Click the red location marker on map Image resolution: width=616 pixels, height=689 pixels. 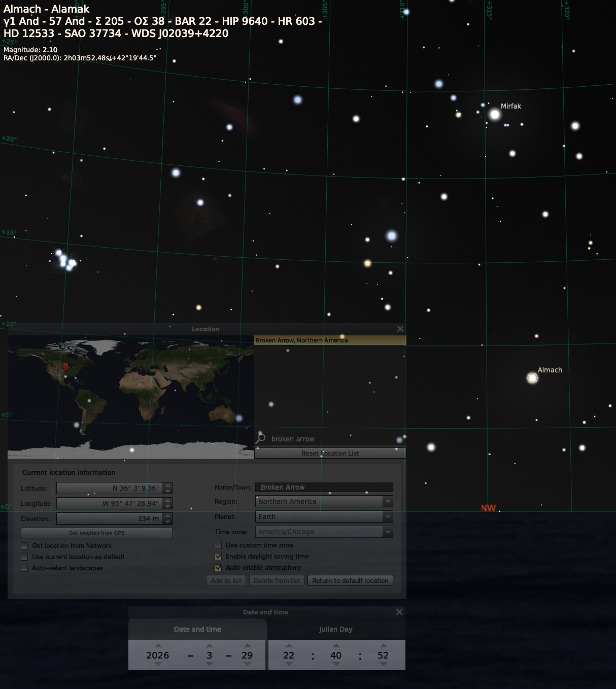65,366
